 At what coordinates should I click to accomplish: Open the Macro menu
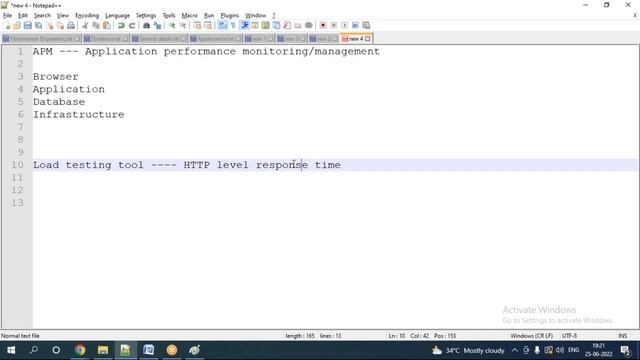pyautogui.click(x=189, y=16)
